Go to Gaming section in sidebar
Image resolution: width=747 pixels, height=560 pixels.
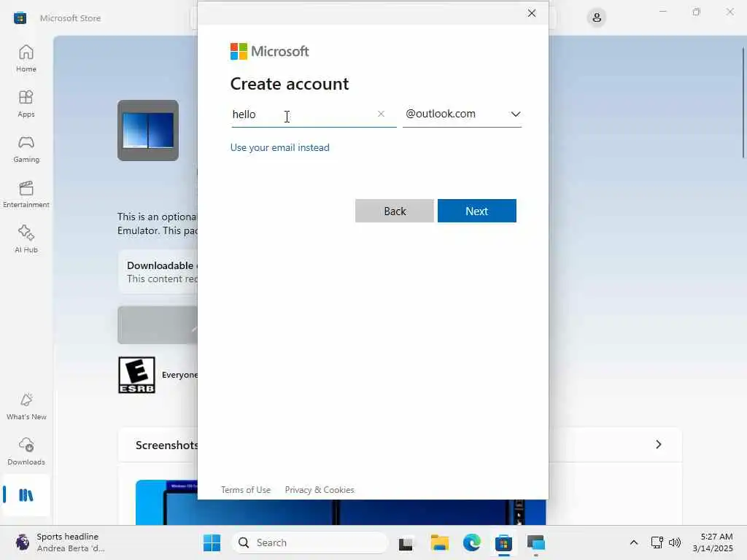tap(26, 149)
